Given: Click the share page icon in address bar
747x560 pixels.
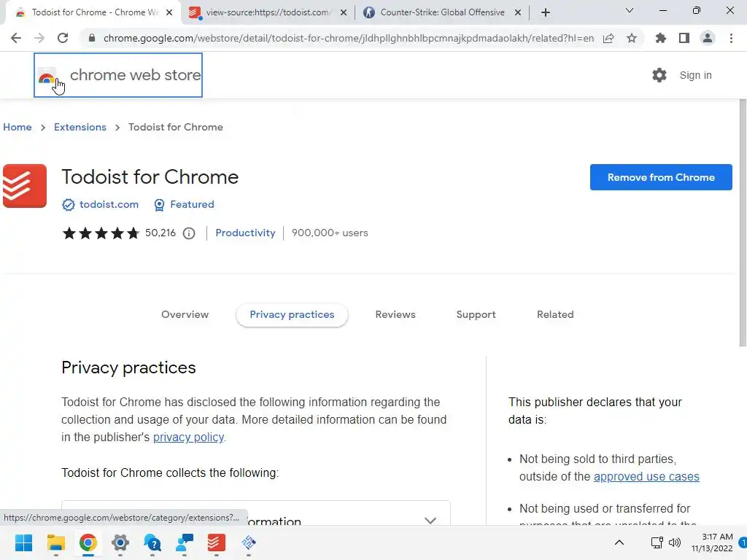Looking at the screenshot, I should tap(608, 38).
